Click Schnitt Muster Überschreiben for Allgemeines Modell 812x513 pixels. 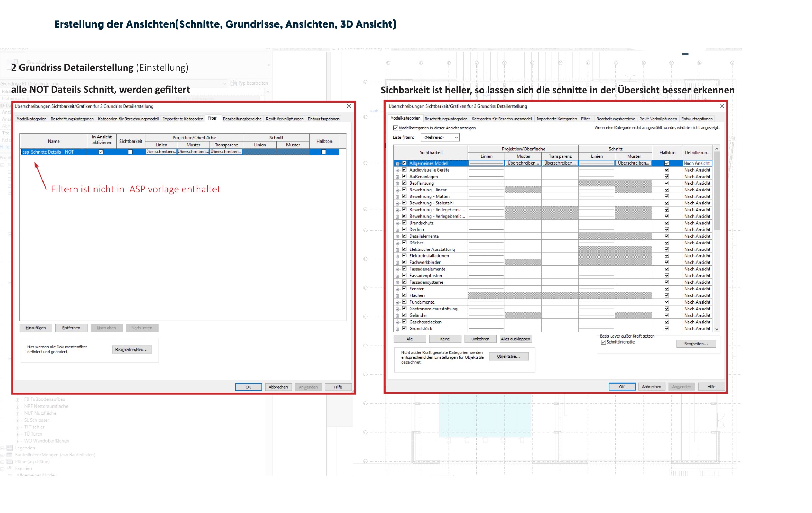(634, 163)
